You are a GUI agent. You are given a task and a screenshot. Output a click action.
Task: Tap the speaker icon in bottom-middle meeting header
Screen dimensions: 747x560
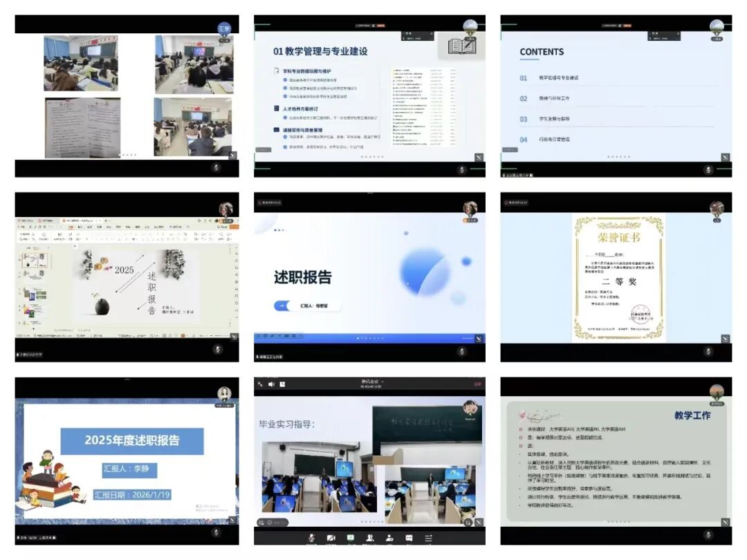pos(271,384)
